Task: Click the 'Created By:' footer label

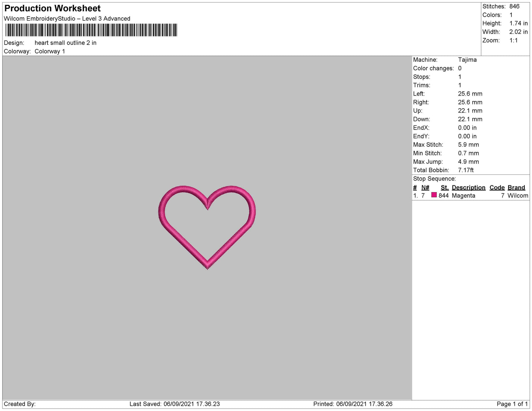Action: (20, 404)
